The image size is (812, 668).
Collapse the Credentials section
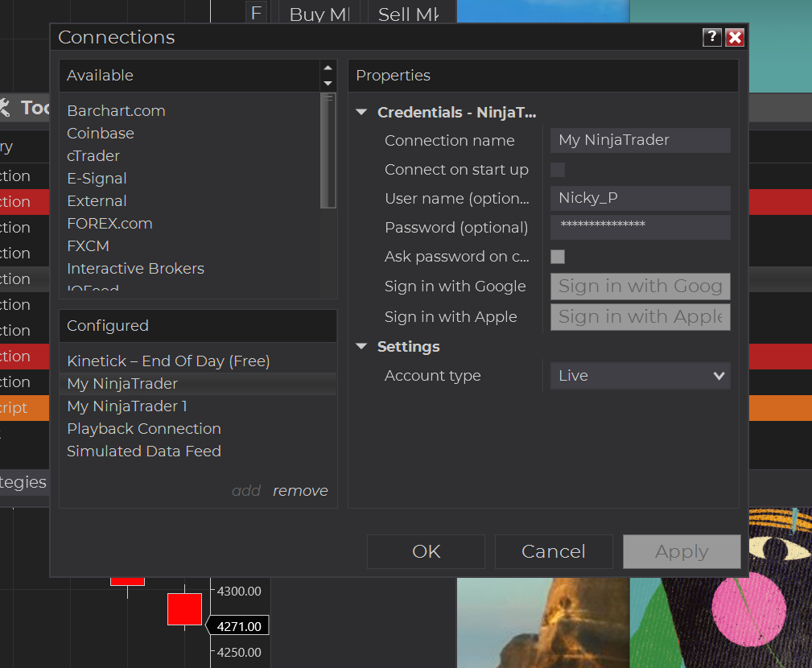pyautogui.click(x=361, y=113)
